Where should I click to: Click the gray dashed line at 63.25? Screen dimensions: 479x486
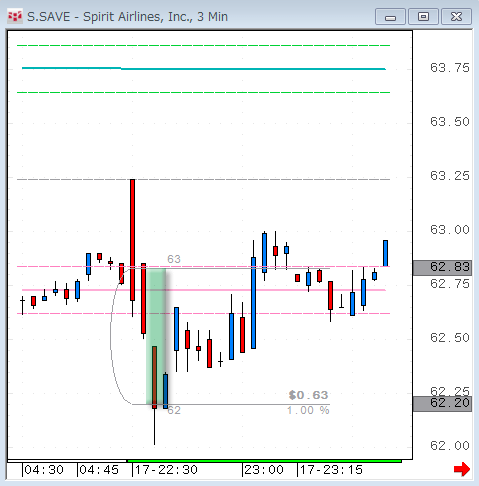pyautogui.click(x=203, y=179)
